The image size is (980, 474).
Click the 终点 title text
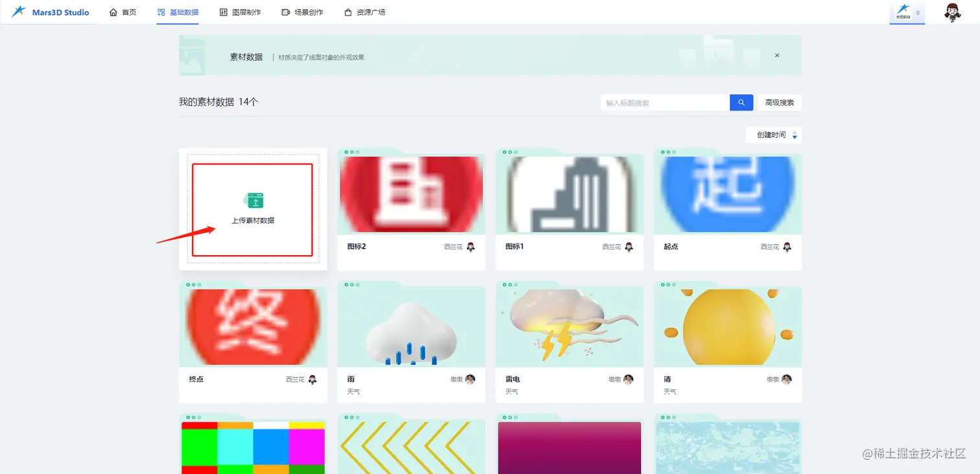point(196,379)
